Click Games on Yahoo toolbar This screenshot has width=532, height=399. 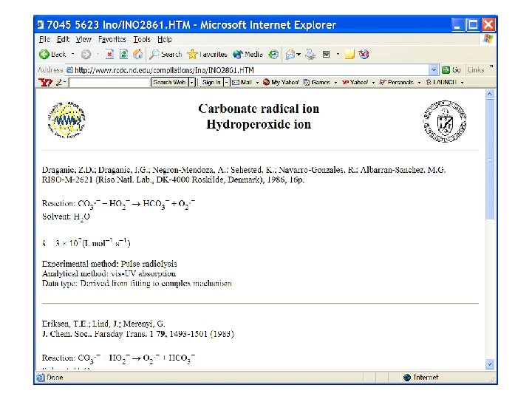click(x=317, y=83)
